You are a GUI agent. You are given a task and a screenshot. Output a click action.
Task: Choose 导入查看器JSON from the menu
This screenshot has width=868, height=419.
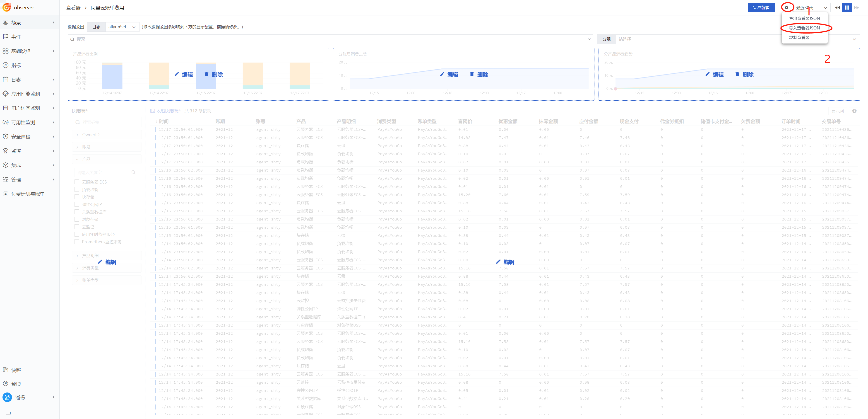pos(804,28)
